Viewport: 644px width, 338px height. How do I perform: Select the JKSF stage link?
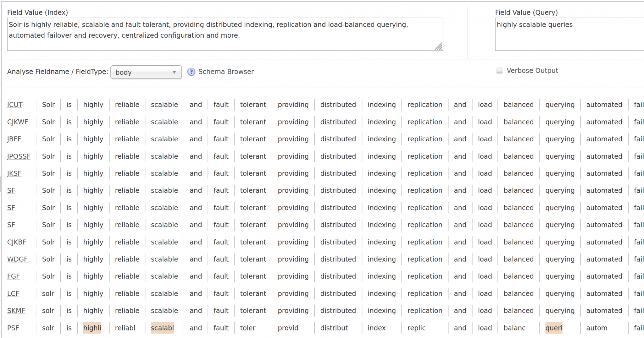(x=14, y=173)
